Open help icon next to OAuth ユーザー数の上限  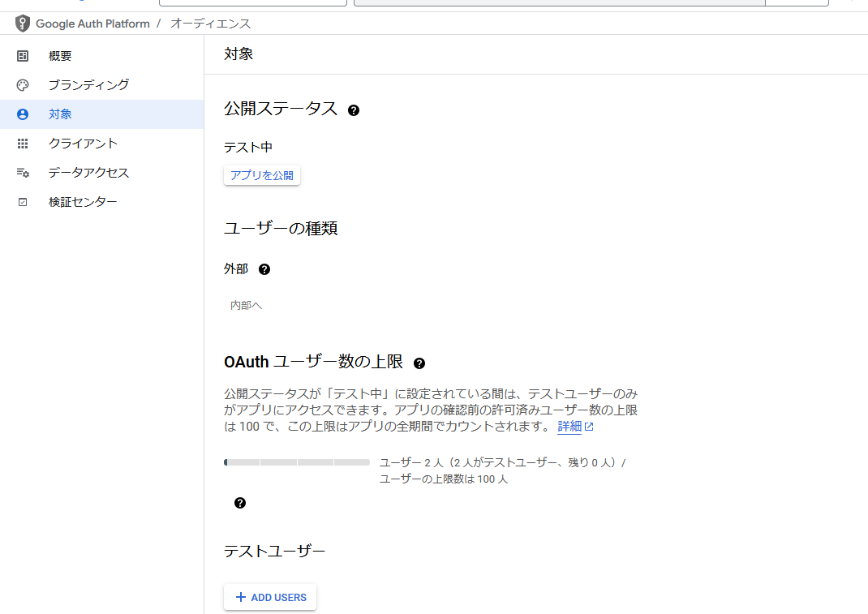click(x=419, y=363)
